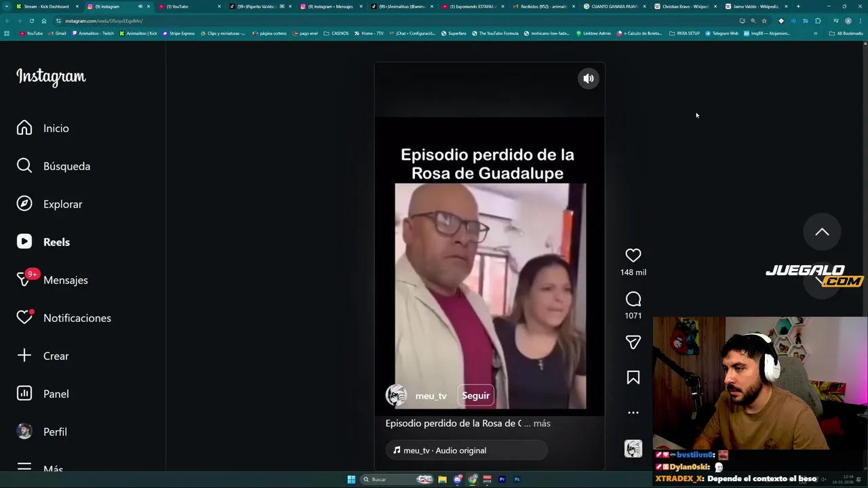868x488 pixels.
Task: Open the YouTube bookmark
Action: click(x=31, y=33)
